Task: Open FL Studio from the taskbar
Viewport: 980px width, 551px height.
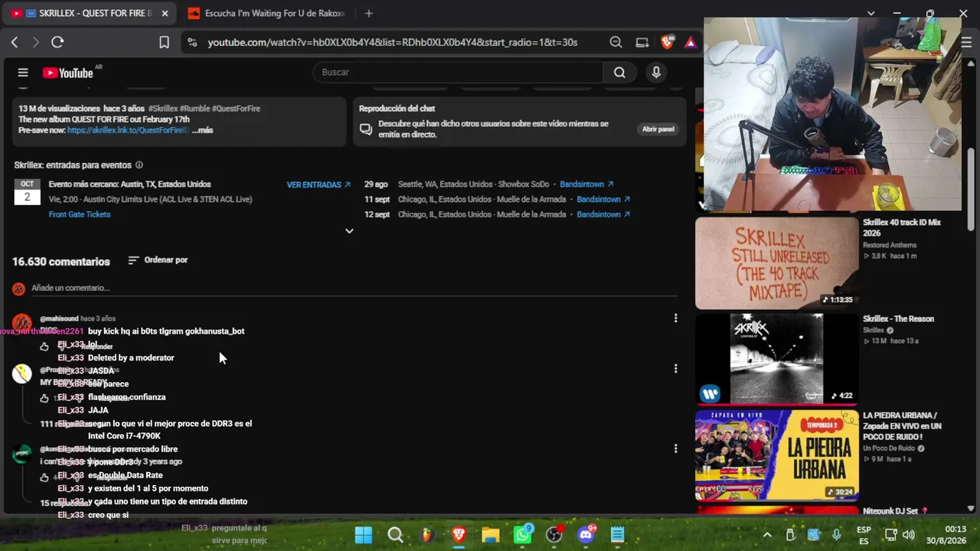Action: coord(426,534)
